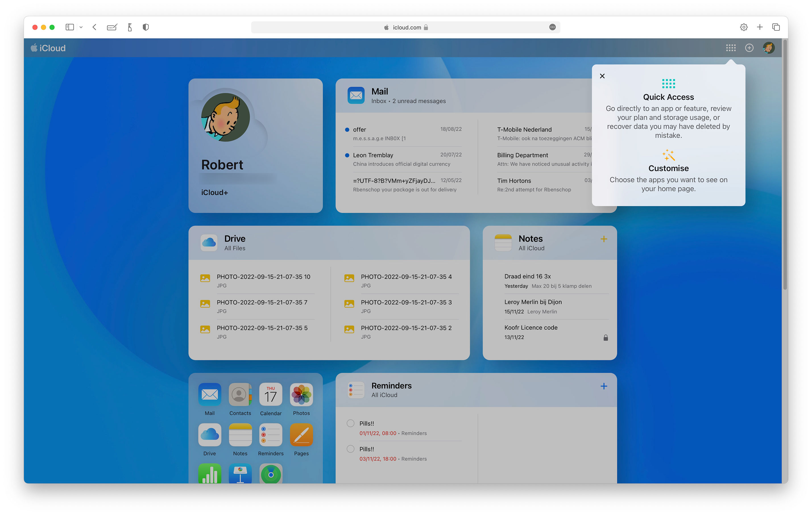
Task: Open Reminders app icon in app grid tile
Action: pos(270,435)
